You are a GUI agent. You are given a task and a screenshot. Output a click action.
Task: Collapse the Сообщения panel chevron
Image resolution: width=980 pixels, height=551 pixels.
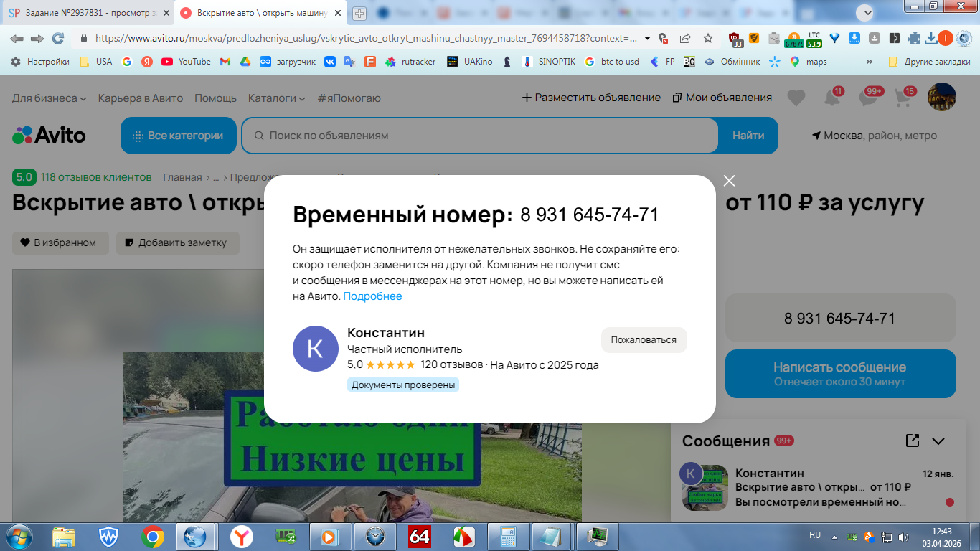tap(938, 441)
